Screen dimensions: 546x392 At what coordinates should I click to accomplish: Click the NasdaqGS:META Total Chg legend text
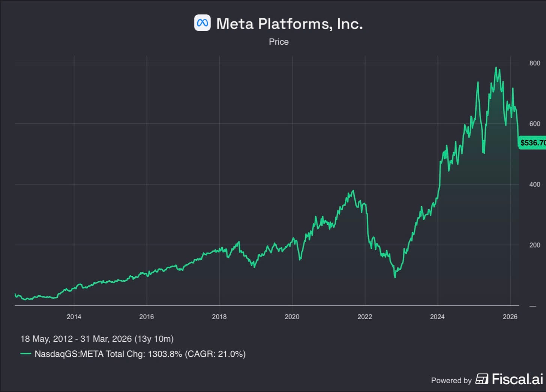click(140, 354)
